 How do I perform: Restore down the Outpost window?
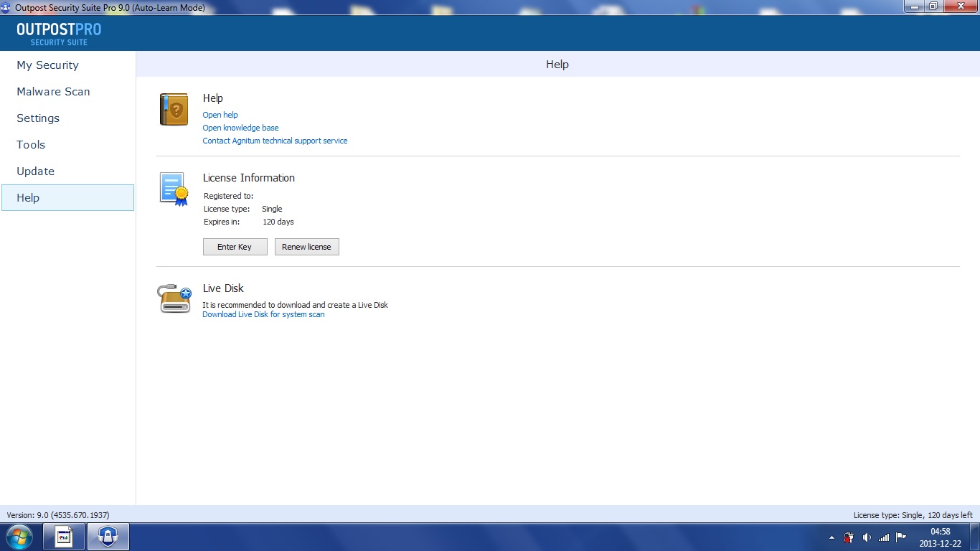pyautogui.click(x=933, y=6)
